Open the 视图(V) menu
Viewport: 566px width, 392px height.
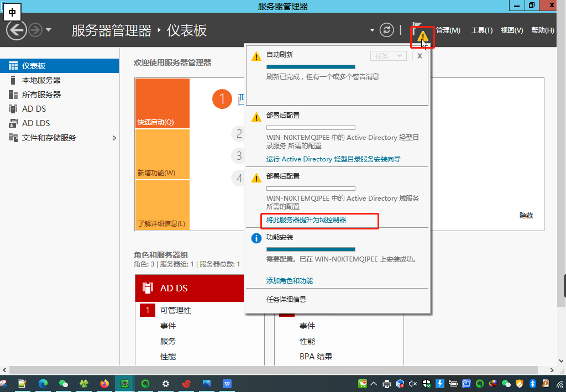[512, 30]
